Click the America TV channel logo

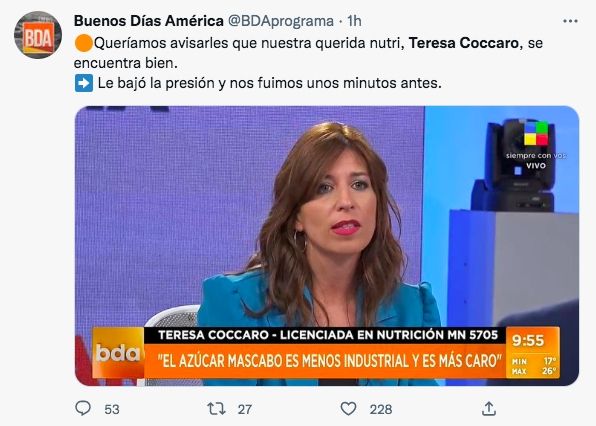(x=536, y=133)
